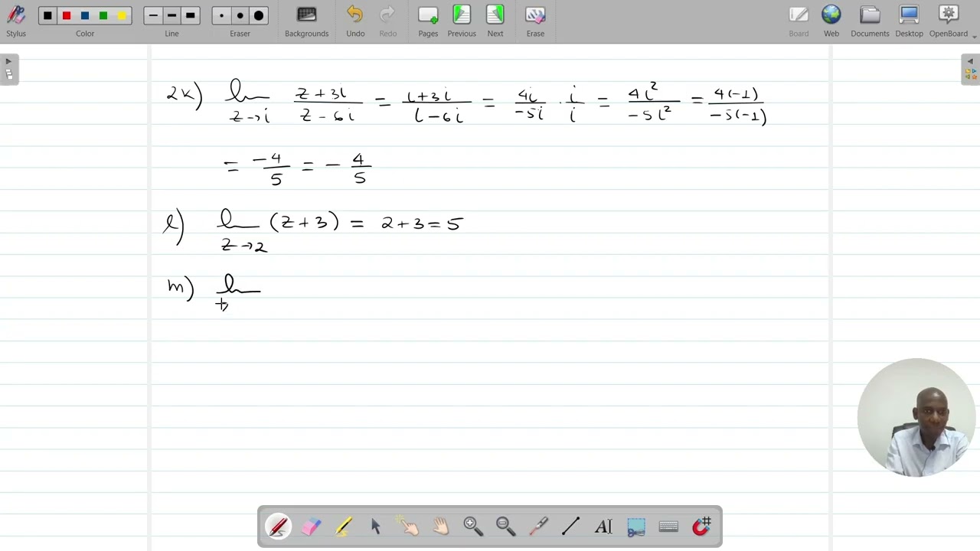Screen dimensions: 980x551
Task: Activate the Laser pointer tool
Action: tap(538, 527)
